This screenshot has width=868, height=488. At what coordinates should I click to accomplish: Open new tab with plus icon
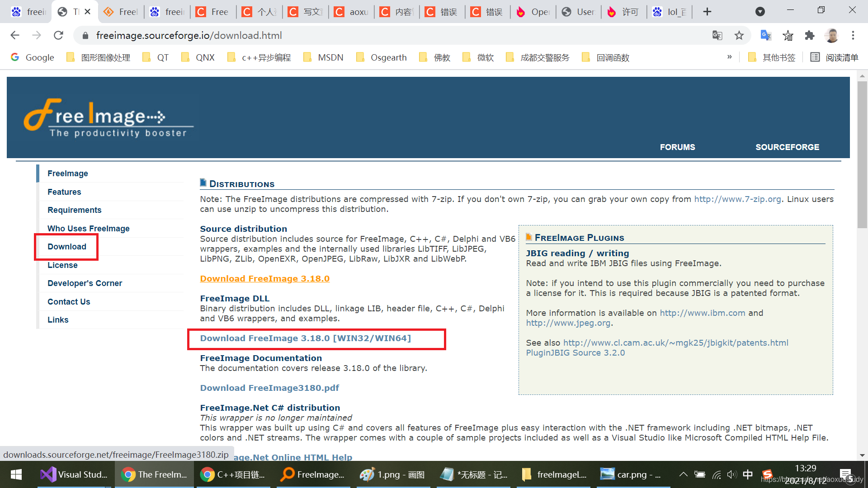pyautogui.click(x=707, y=12)
